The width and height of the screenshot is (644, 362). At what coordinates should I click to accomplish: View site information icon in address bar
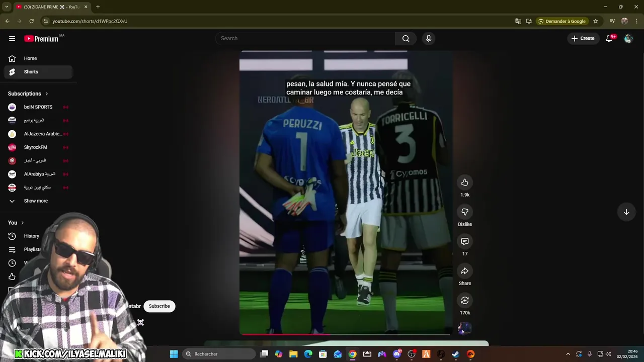click(46, 21)
